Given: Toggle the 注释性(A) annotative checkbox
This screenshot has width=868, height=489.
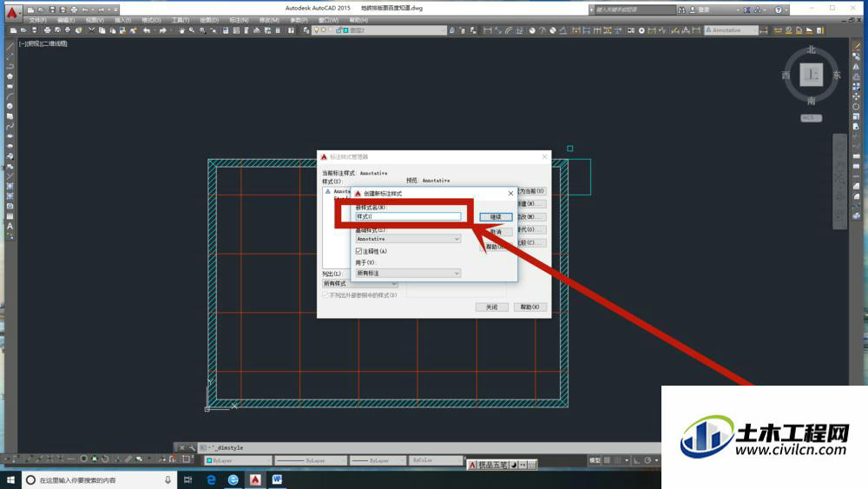Looking at the screenshot, I should coord(358,251).
